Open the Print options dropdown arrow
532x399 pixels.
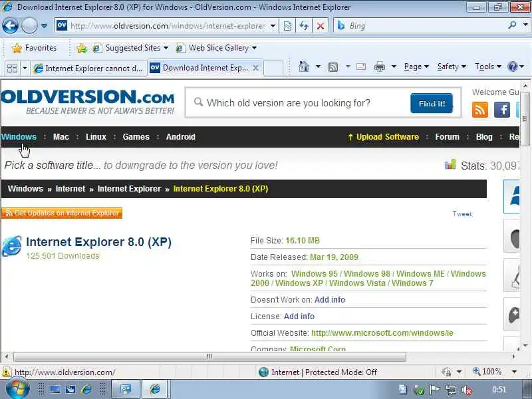(x=394, y=66)
